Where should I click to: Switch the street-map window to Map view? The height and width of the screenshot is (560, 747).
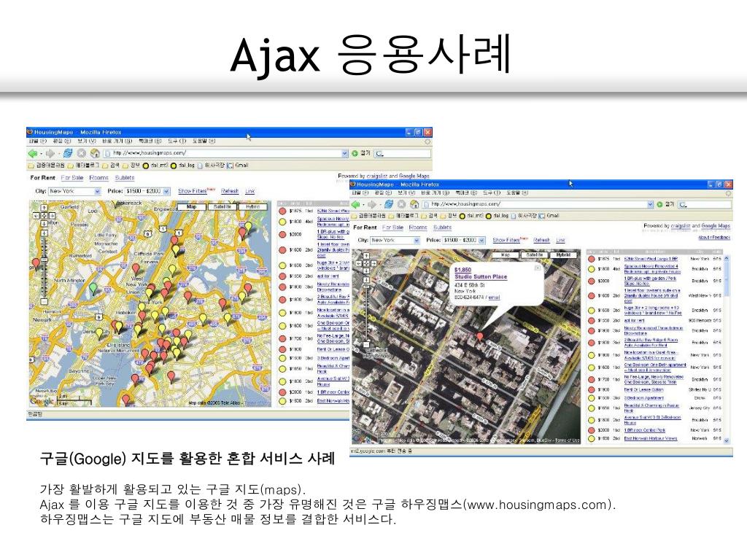(x=192, y=206)
